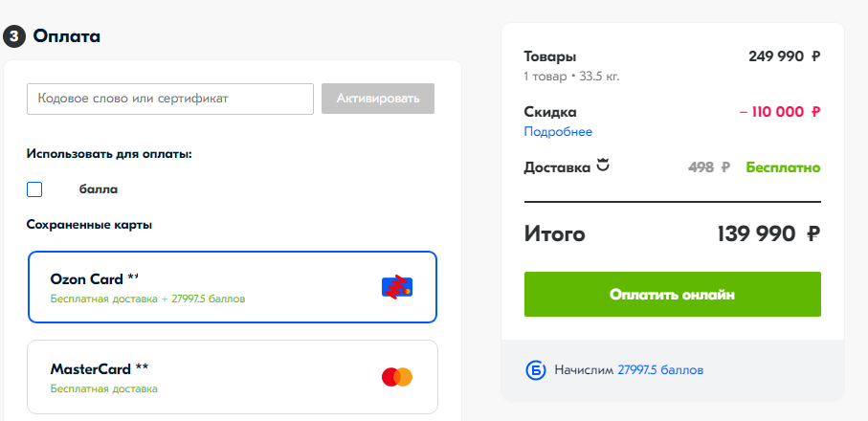The image size is (868, 421).
Task: Click the Сохраненные карты heading
Action: tap(90, 225)
